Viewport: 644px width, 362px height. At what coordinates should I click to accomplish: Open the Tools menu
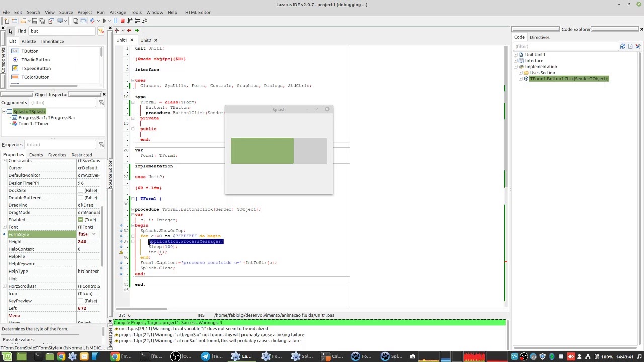coord(136,12)
